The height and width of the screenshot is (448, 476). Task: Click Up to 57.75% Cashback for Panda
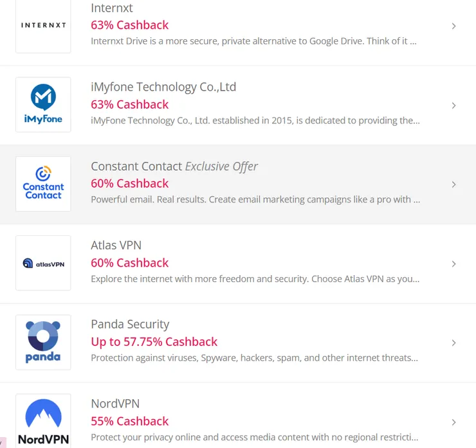[154, 341]
